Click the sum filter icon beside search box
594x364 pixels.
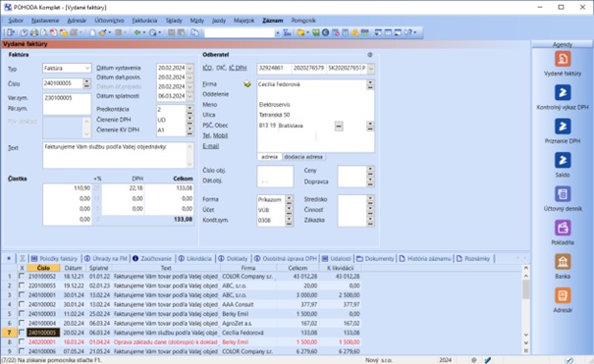pos(287,33)
